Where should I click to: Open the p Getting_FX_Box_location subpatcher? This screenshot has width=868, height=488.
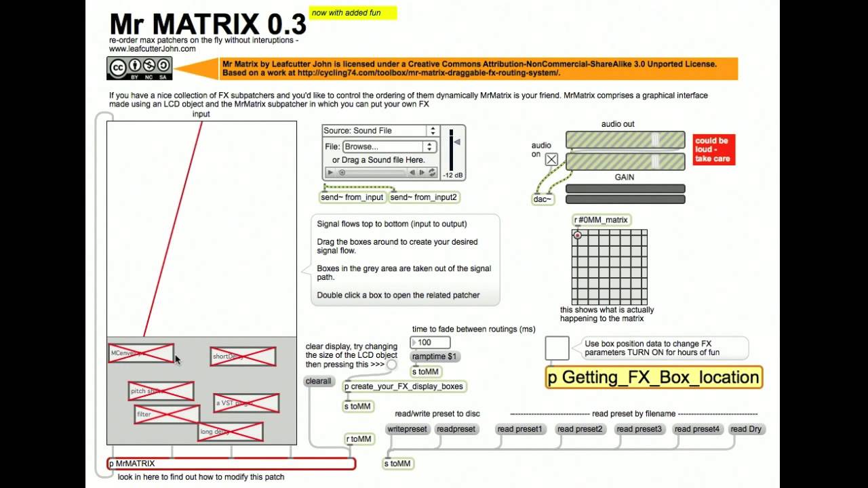click(654, 378)
